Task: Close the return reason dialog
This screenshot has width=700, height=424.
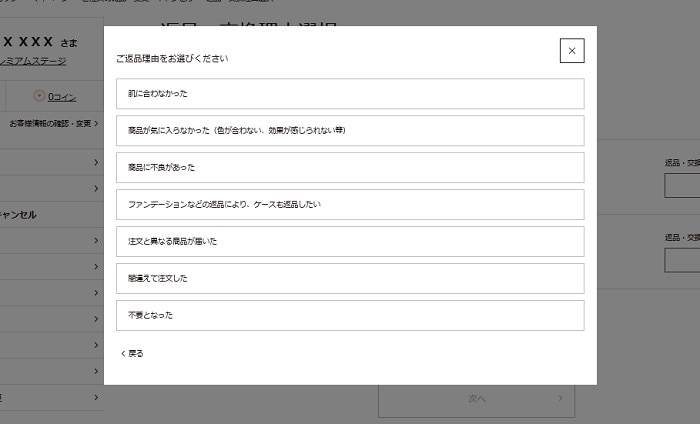Action: (572, 50)
